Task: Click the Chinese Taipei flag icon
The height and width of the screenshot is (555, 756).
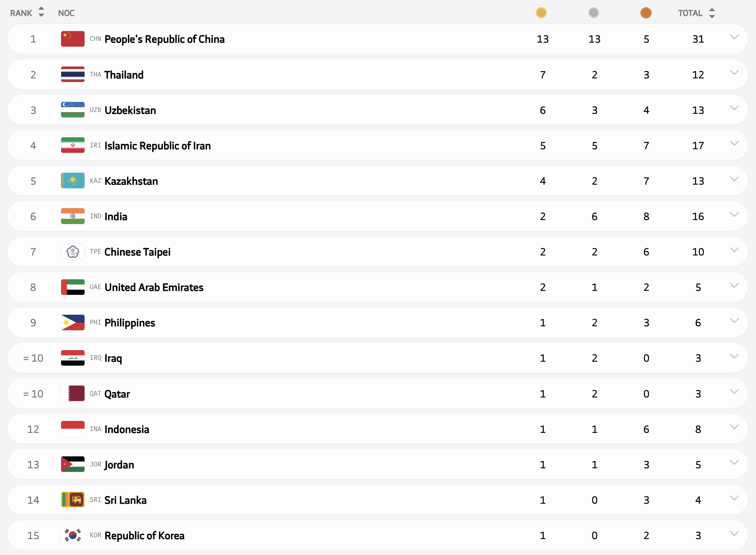Action: pos(73,252)
